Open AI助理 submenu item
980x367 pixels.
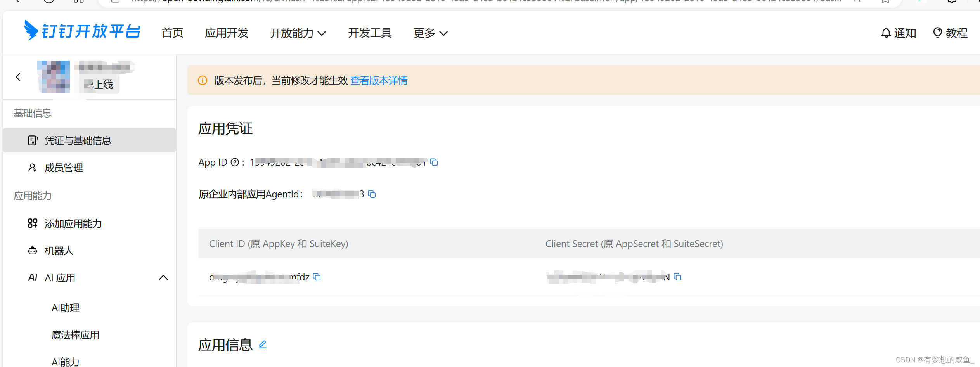click(66, 308)
